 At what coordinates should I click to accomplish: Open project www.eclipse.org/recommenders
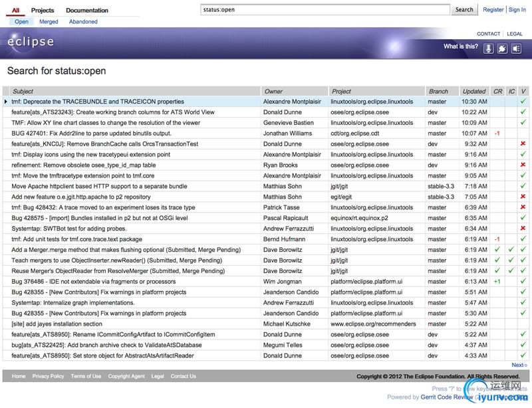click(373, 324)
